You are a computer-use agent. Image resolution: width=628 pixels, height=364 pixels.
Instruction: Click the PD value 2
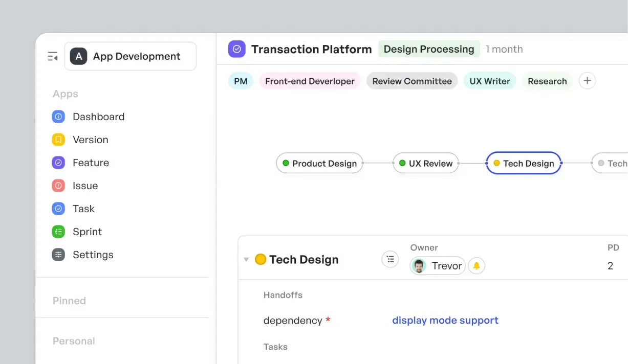(x=610, y=266)
